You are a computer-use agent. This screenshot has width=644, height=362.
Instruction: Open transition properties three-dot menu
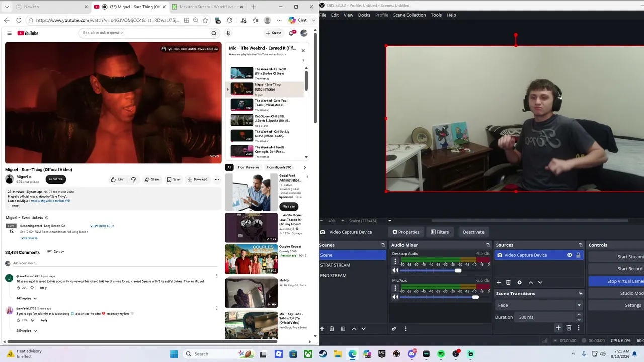(578, 328)
